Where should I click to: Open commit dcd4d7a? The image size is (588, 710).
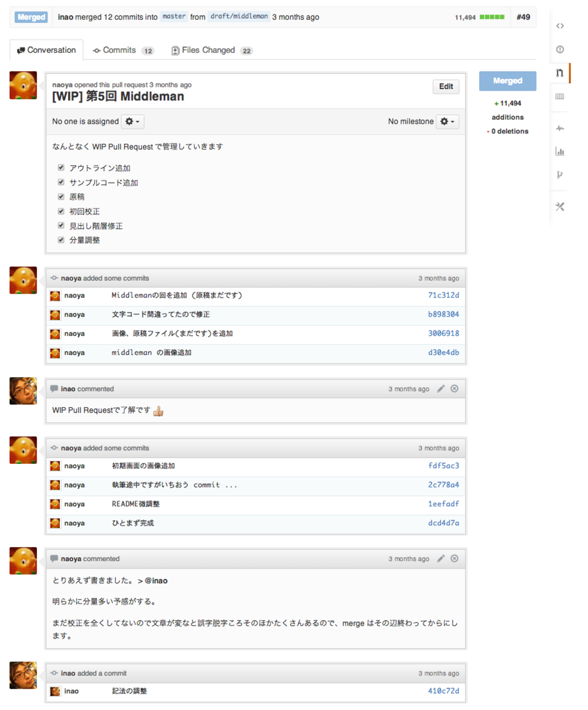[443, 523]
